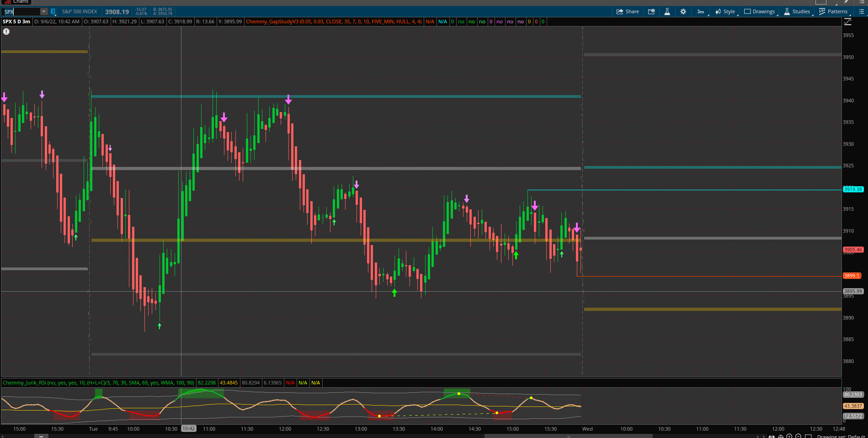Click the zoom out magnifier icon
868x438 pixels.
coord(798,436)
